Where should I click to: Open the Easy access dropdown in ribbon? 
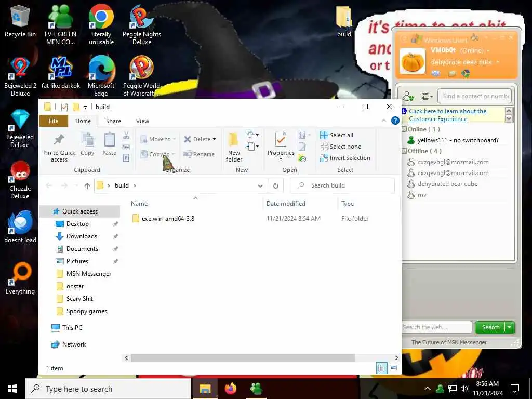click(253, 147)
